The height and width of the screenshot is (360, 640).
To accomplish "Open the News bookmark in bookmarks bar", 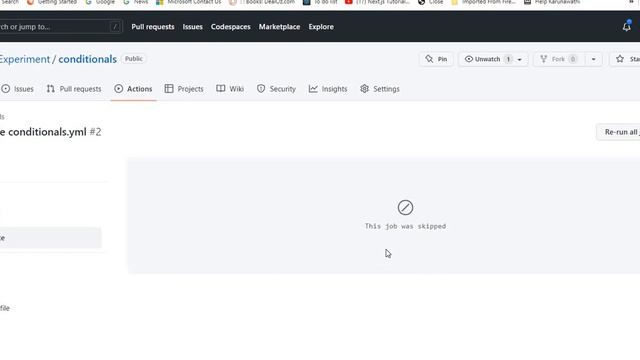I will point(136,2).
